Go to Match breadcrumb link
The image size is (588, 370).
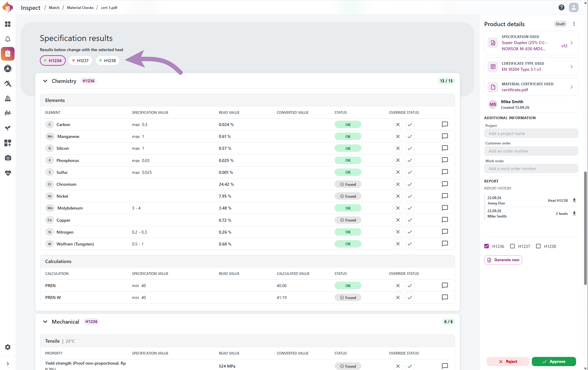tap(54, 8)
